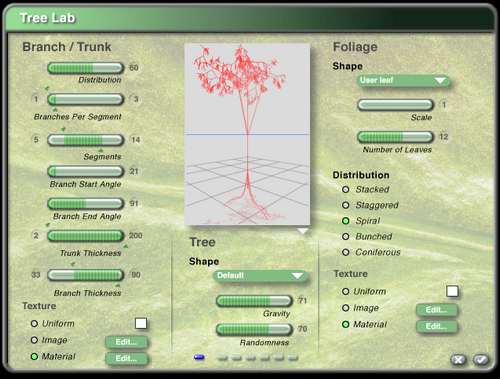Viewport: 500px width, 379px height.
Task: Click the foliage Scale slider
Action: click(x=395, y=105)
